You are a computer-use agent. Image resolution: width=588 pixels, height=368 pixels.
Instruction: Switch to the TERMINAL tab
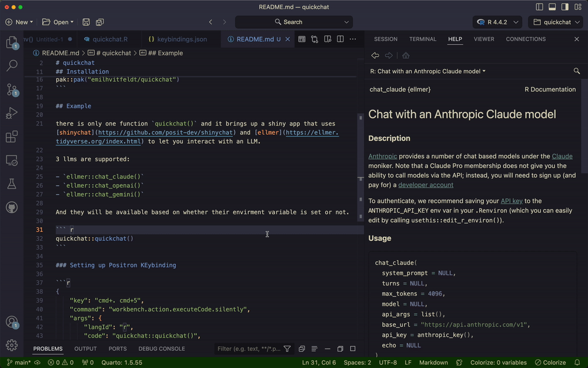coord(423,39)
